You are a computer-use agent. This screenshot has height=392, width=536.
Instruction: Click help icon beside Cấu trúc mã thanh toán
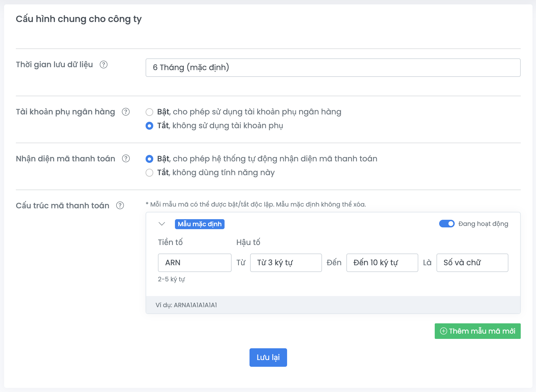pyautogui.click(x=120, y=205)
